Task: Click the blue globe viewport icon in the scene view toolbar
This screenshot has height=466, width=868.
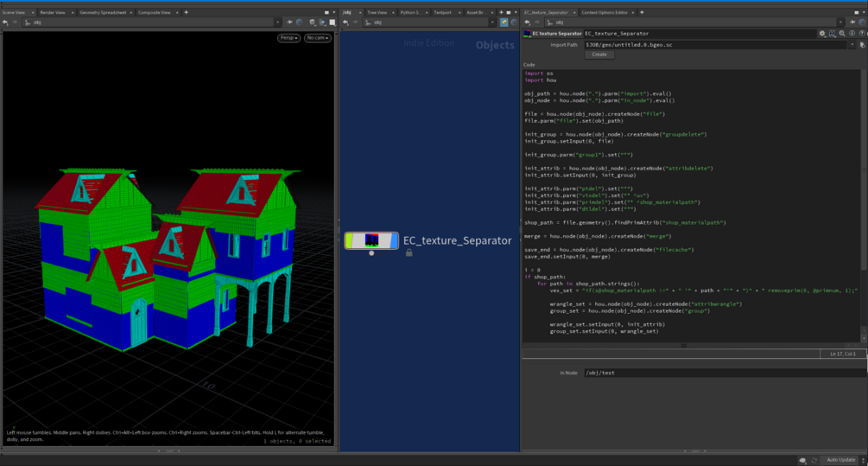Action: (322, 22)
